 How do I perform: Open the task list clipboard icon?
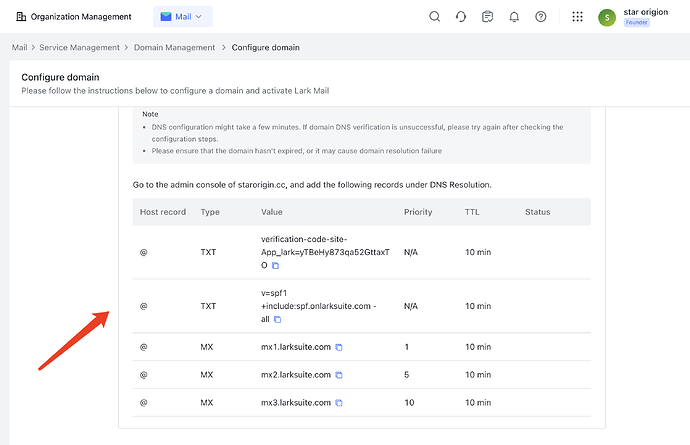tap(487, 17)
